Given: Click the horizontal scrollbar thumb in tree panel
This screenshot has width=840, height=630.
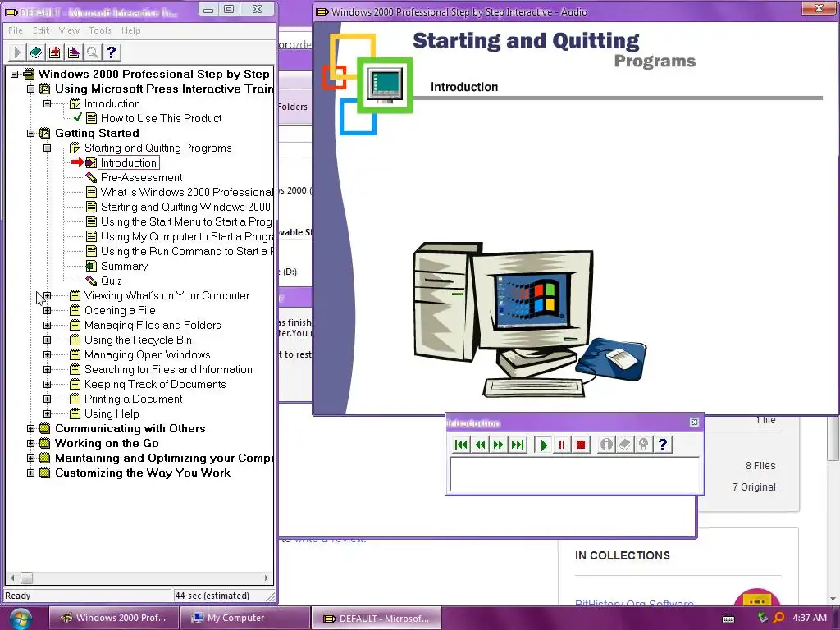Looking at the screenshot, I should pos(27,578).
